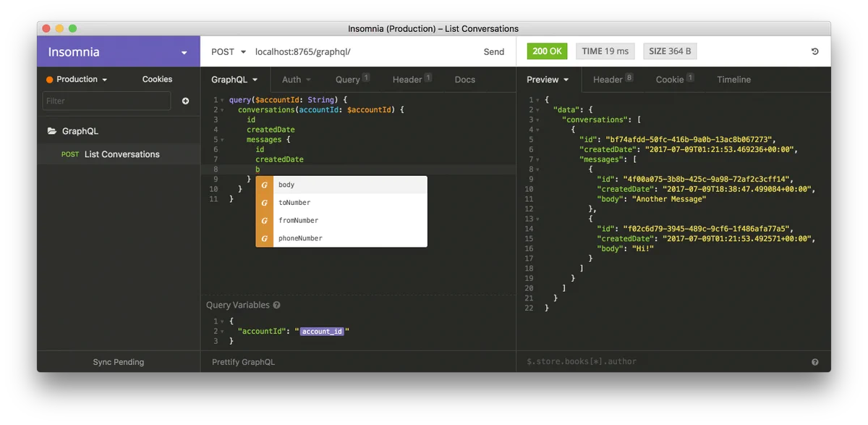Select the body autocomplete suggestion
This screenshot has width=868, height=425.
(x=341, y=185)
